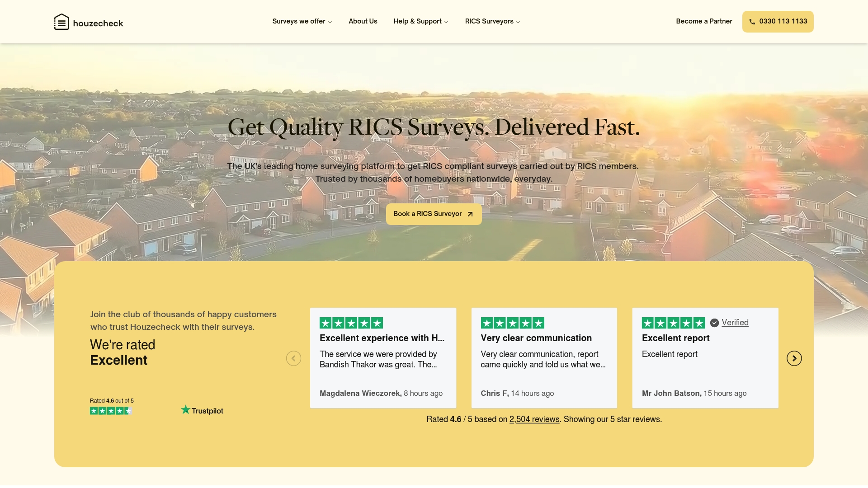This screenshot has height=488, width=868.
Task: Open Become a Partner link
Action: click(x=704, y=21)
